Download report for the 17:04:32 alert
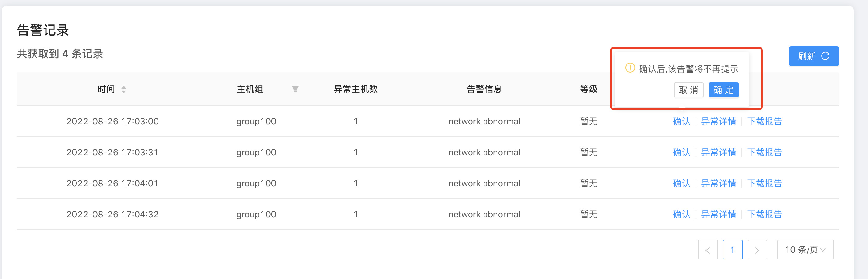The image size is (868, 279). click(x=765, y=214)
